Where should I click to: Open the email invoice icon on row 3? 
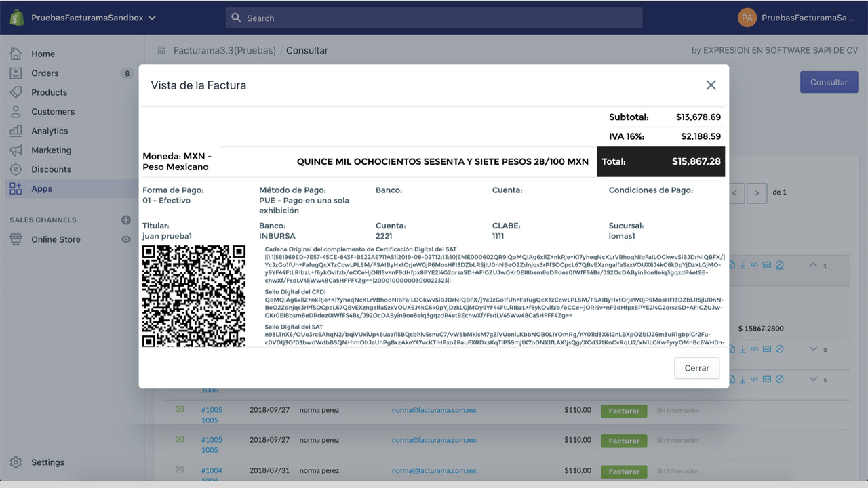click(767, 349)
